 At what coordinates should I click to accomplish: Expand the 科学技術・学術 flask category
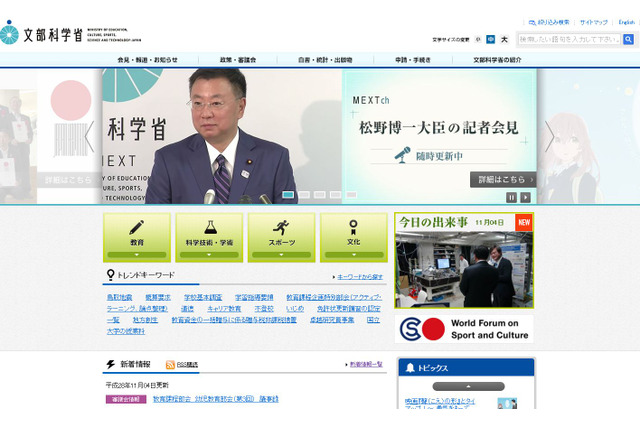[209, 237]
